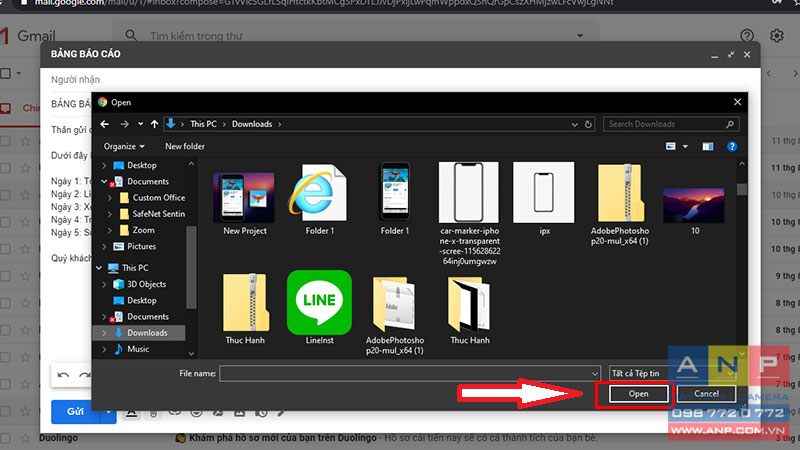The width and height of the screenshot is (800, 450).
Task: Change view layout icon
Action: (x=670, y=146)
